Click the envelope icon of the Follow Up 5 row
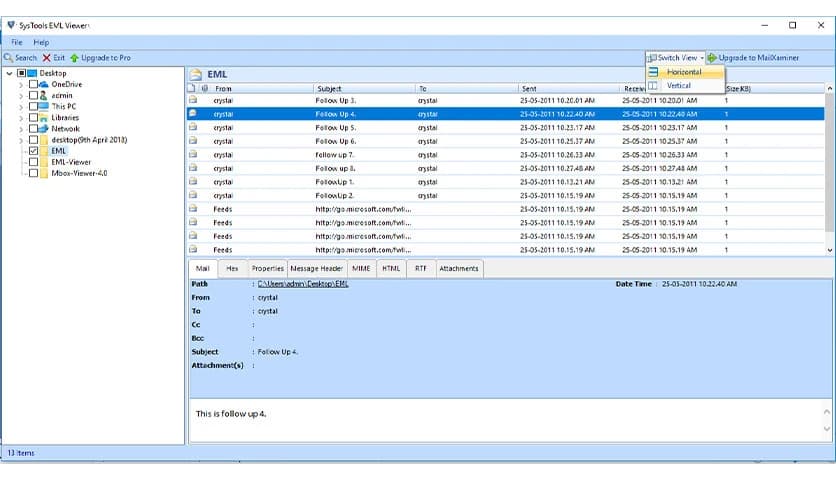 [x=193, y=127]
